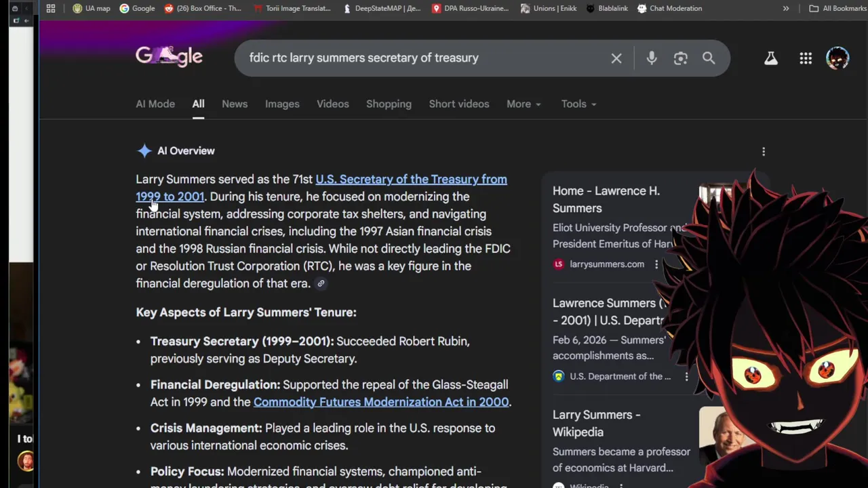Open the Unions Enikk bookmark
This screenshot has height=488, width=868.
(548, 9)
